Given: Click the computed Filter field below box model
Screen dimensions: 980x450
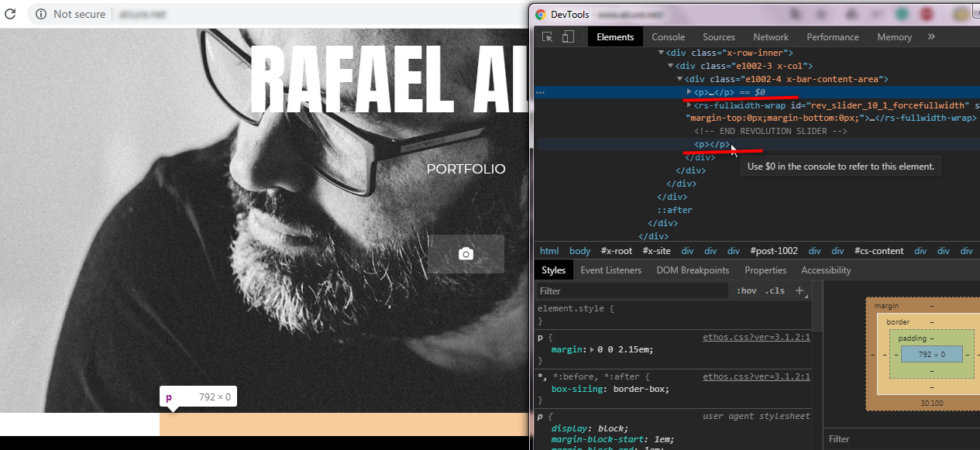Looking at the screenshot, I should [903, 439].
